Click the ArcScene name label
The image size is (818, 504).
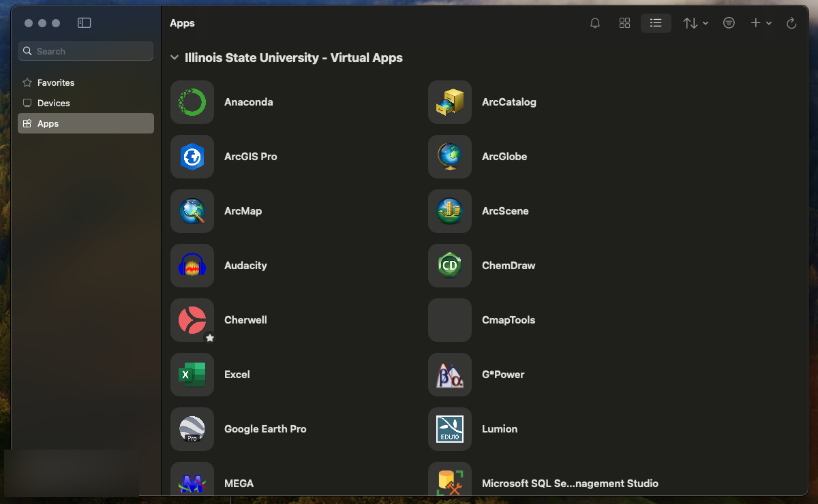click(505, 211)
